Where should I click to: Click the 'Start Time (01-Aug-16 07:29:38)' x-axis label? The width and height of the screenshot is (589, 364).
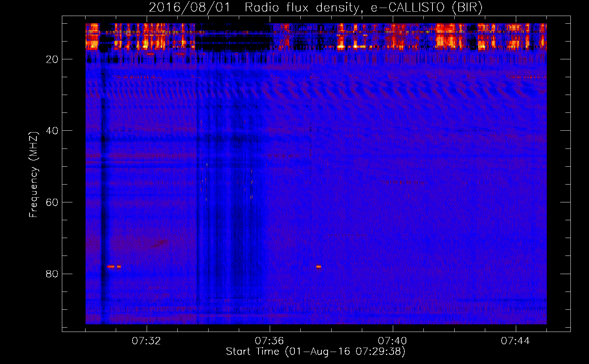click(x=316, y=352)
